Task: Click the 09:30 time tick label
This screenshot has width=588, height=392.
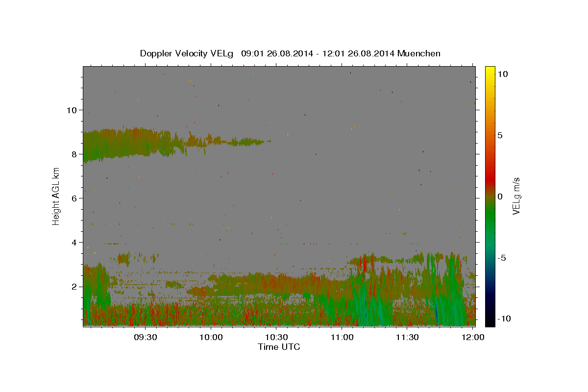Action: coord(146,337)
